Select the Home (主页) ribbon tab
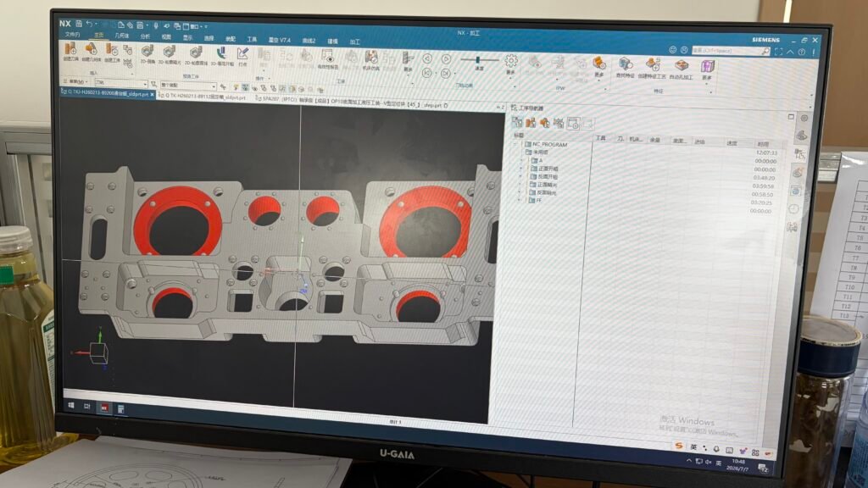 (x=98, y=35)
